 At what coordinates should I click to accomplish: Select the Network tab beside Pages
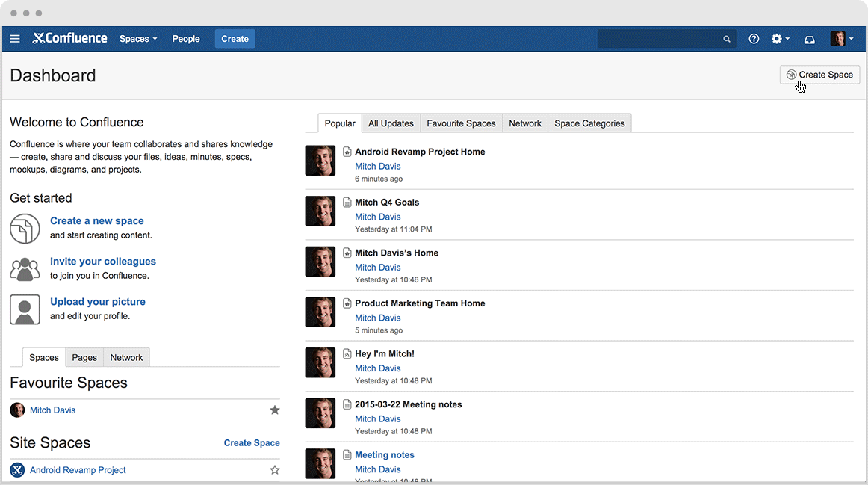(126, 358)
